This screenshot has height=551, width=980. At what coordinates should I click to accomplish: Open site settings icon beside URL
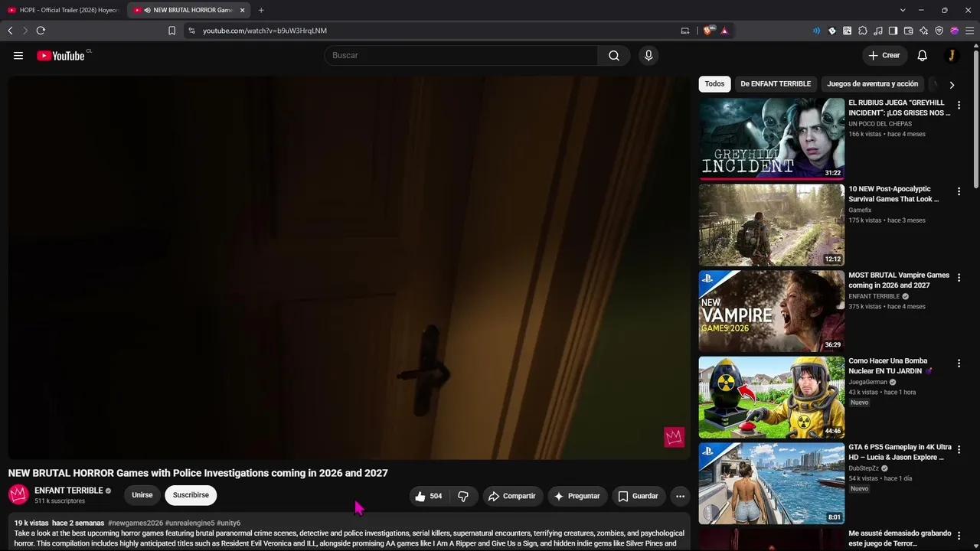pos(191,31)
